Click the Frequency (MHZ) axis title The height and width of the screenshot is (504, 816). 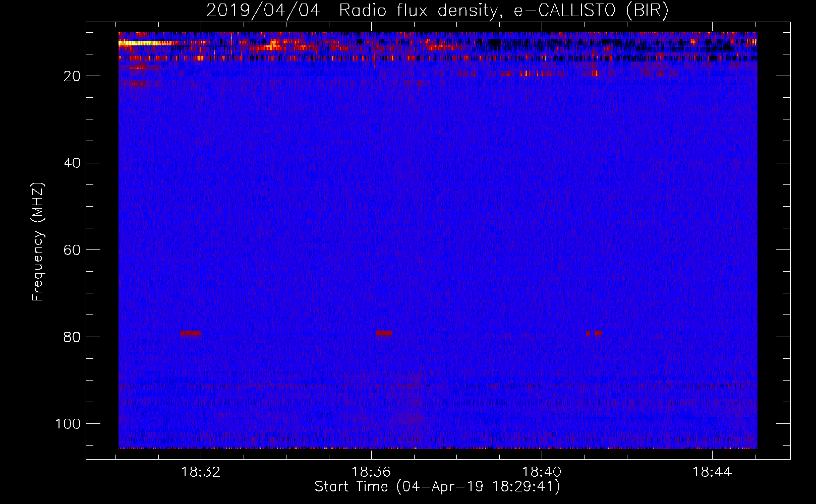click(x=38, y=242)
